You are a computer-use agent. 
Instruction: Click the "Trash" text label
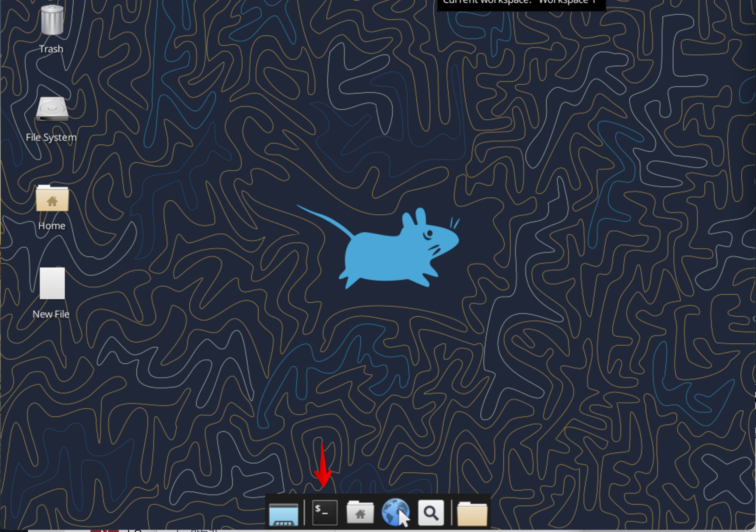[51, 49]
